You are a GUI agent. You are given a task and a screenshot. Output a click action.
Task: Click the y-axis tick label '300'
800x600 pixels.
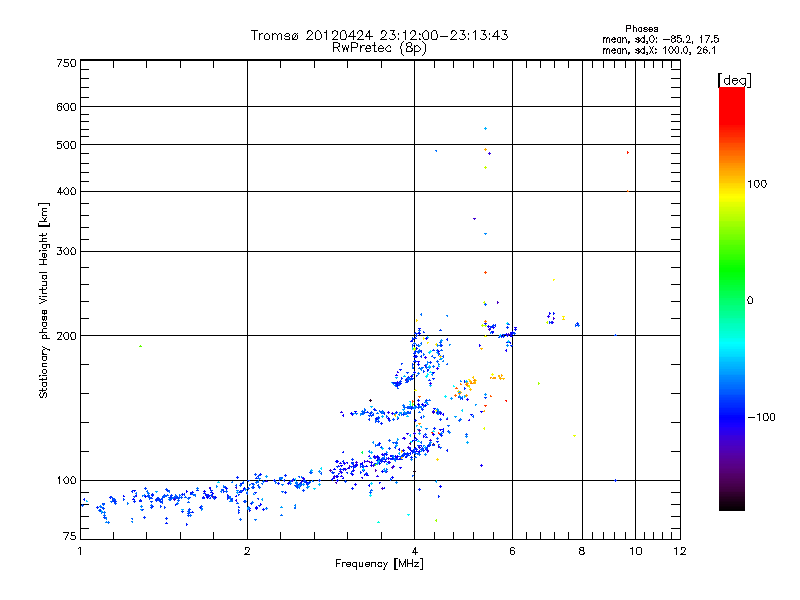[x=67, y=252]
